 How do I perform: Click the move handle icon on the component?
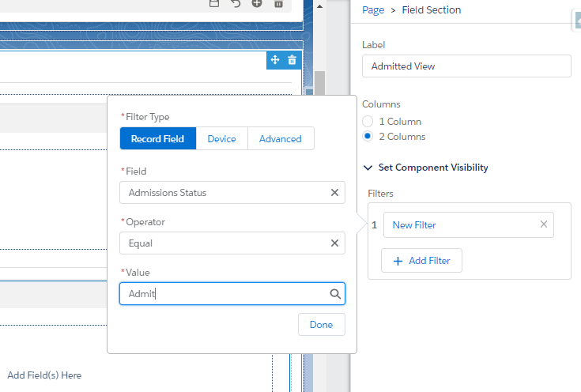[275, 60]
